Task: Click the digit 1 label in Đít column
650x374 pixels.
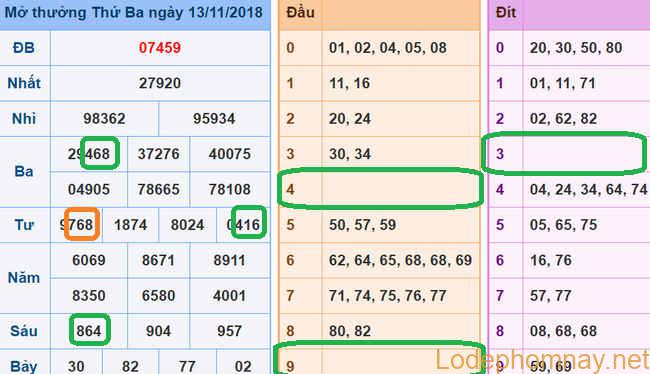Action: [x=500, y=83]
